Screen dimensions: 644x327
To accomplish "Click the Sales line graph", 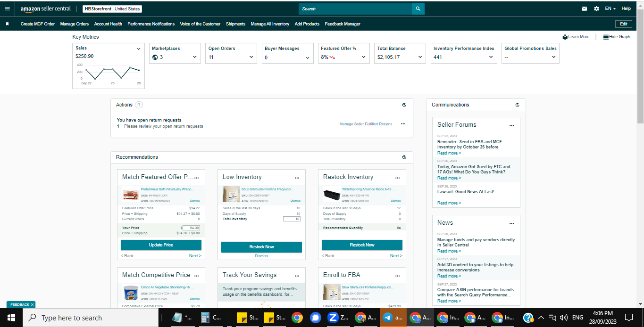I will (x=112, y=73).
